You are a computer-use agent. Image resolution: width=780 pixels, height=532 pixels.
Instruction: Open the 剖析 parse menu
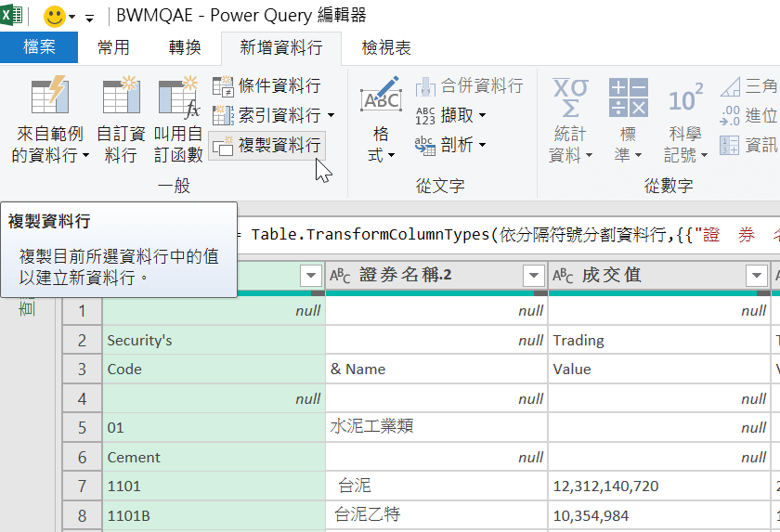point(450,145)
